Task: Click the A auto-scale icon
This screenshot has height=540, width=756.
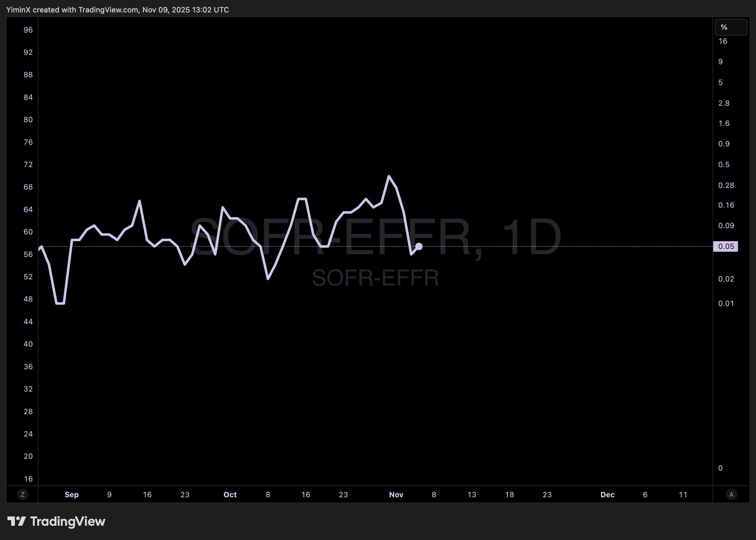Action: point(731,494)
